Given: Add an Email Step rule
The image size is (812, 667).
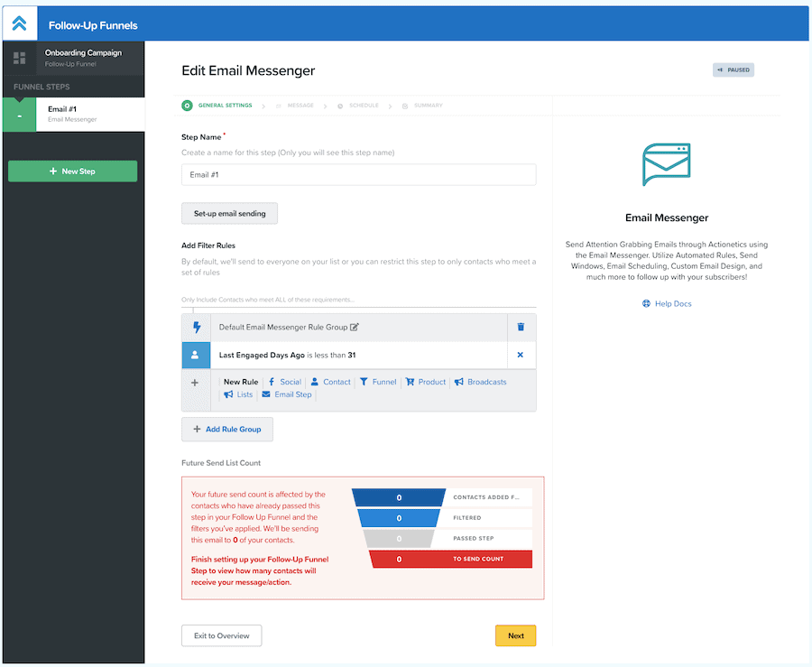Looking at the screenshot, I should (x=287, y=394).
